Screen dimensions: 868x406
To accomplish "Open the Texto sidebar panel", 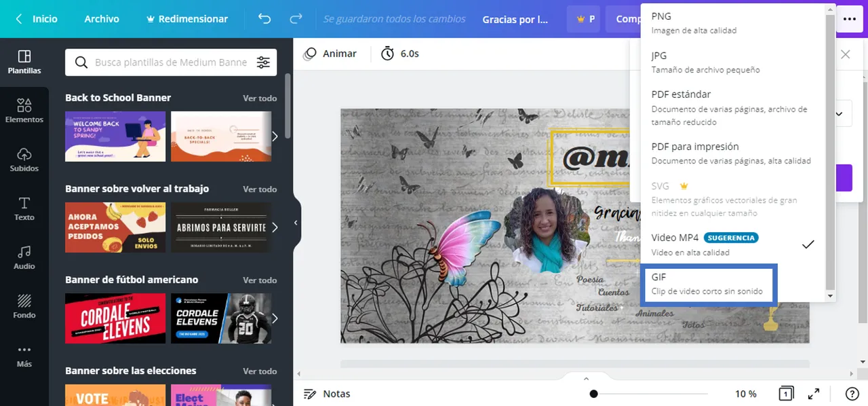I will pyautogui.click(x=24, y=208).
